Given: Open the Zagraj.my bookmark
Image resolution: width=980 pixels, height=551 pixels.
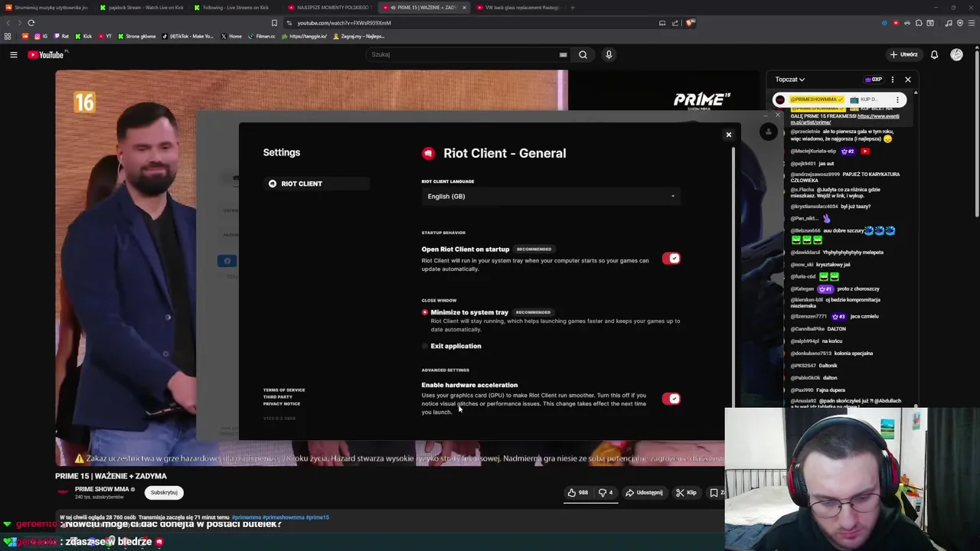Looking at the screenshot, I should 358,37.
